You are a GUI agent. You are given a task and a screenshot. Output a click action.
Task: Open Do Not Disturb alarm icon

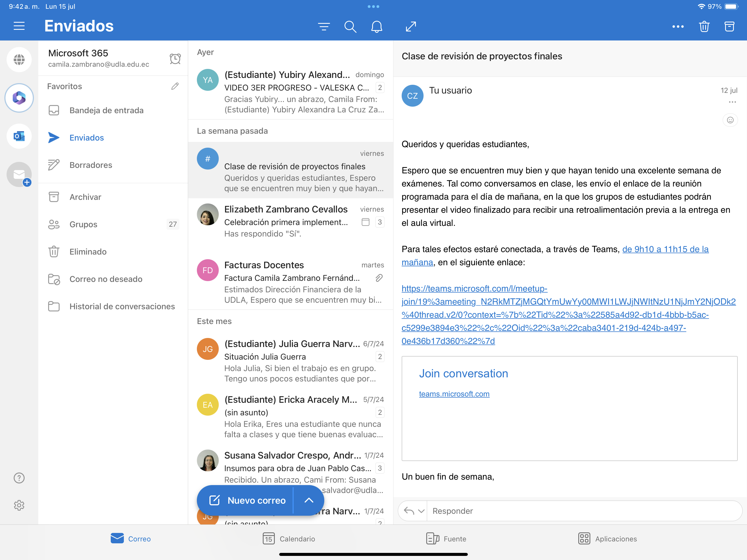[175, 59]
